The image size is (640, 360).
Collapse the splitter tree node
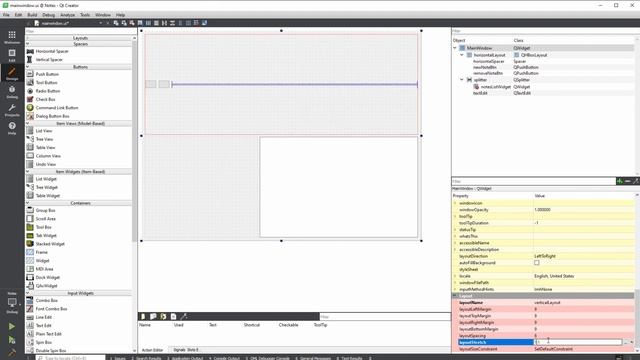[462, 80]
